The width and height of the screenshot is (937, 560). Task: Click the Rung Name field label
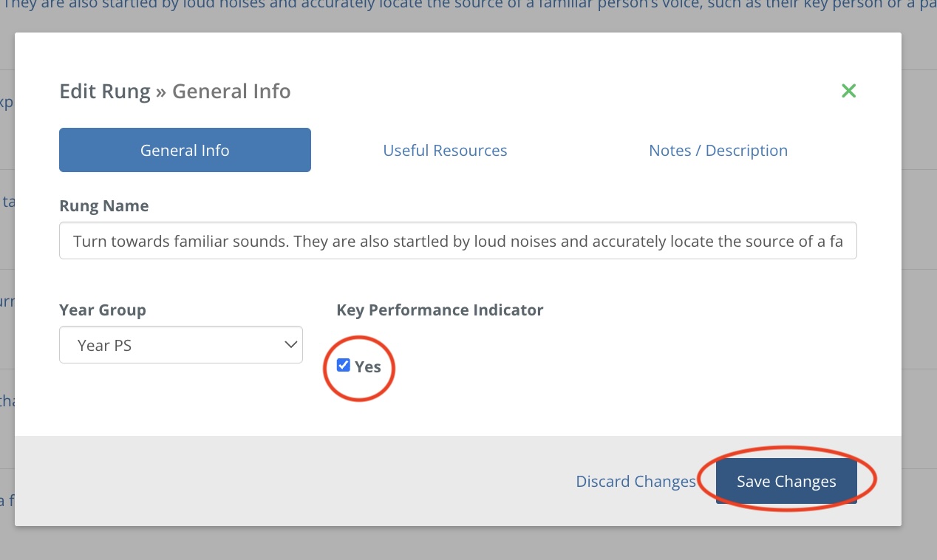[x=103, y=206]
